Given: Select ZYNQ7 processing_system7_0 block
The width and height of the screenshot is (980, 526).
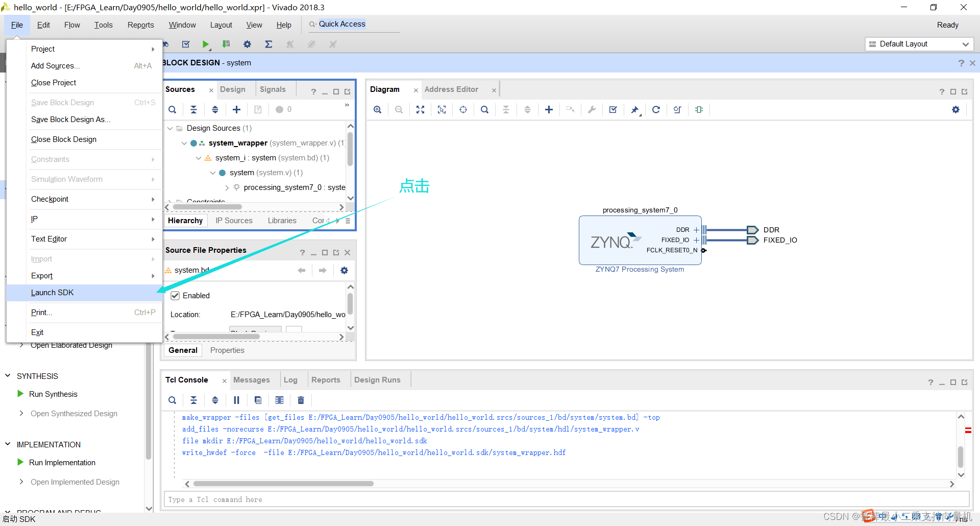Looking at the screenshot, I should pos(640,240).
